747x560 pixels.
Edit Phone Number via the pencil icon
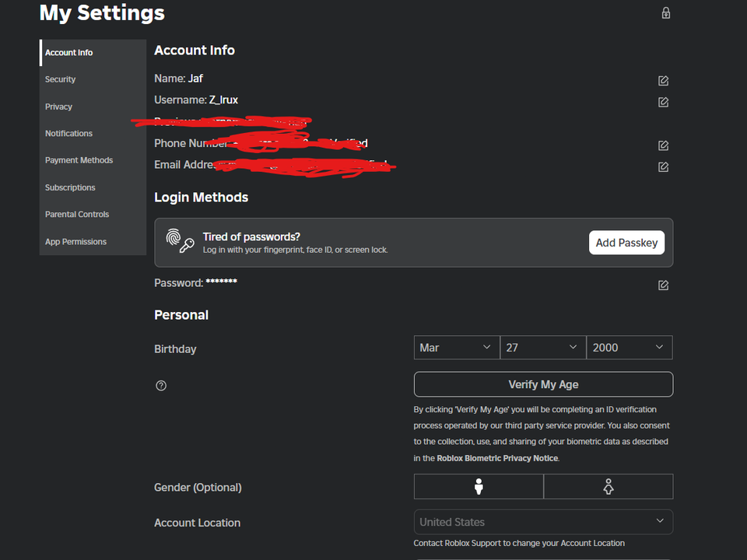pos(663,145)
